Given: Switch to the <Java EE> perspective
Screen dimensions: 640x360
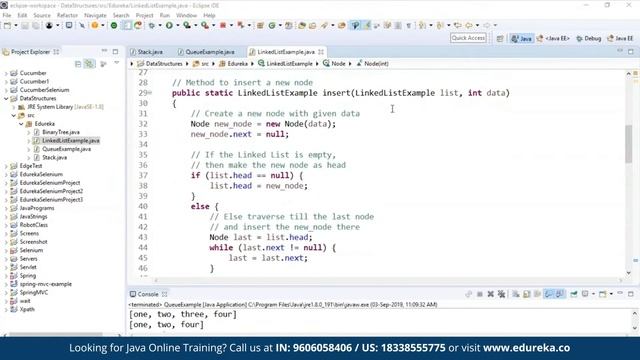Looking at the screenshot, I should pyautogui.click(x=553, y=38).
